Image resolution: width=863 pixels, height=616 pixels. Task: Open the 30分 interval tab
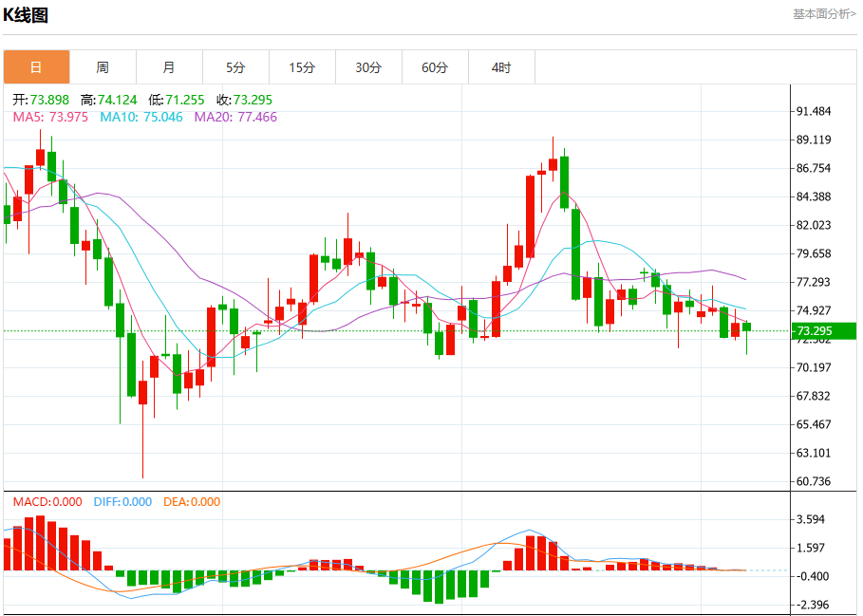tap(368, 67)
